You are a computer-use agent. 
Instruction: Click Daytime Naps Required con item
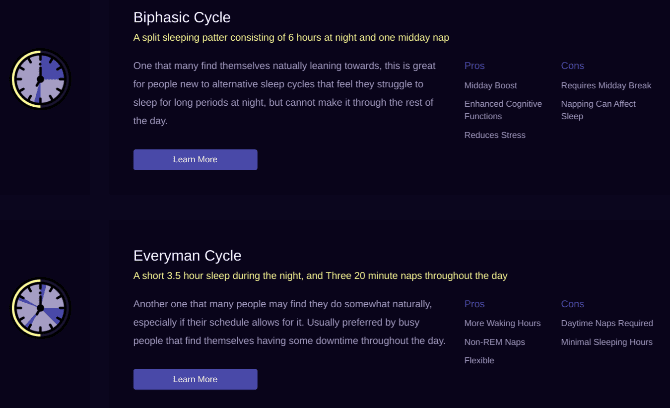coord(607,323)
